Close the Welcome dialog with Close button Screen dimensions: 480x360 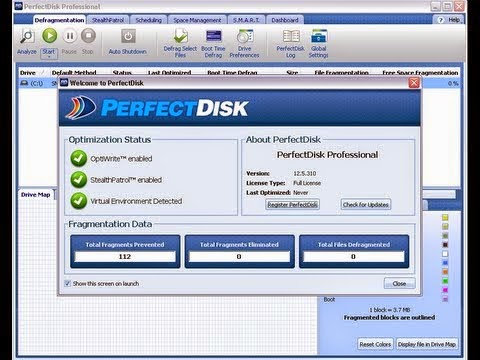click(x=399, y=283)
